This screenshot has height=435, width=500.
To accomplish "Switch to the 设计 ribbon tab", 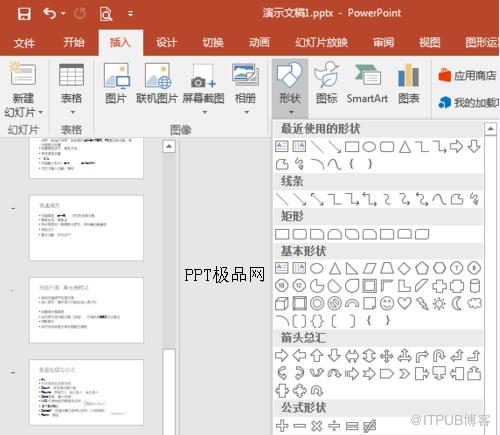I will [x=166, y=42].
